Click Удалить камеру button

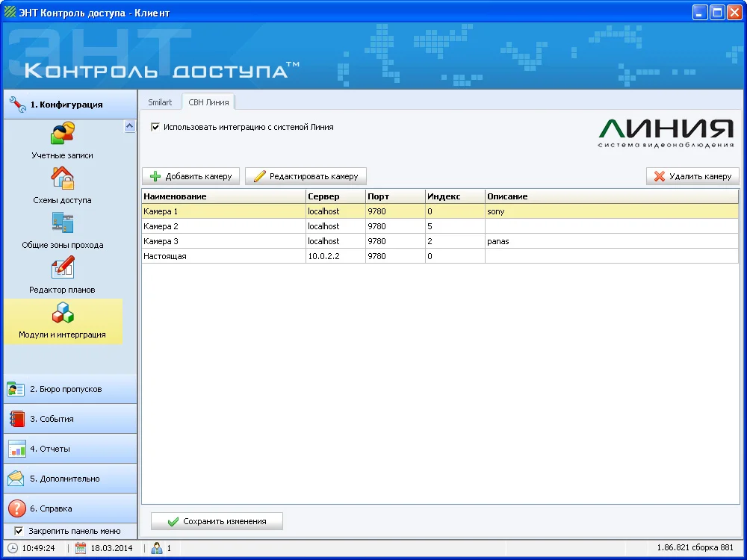pyautogui.click(x=692, y=176)
